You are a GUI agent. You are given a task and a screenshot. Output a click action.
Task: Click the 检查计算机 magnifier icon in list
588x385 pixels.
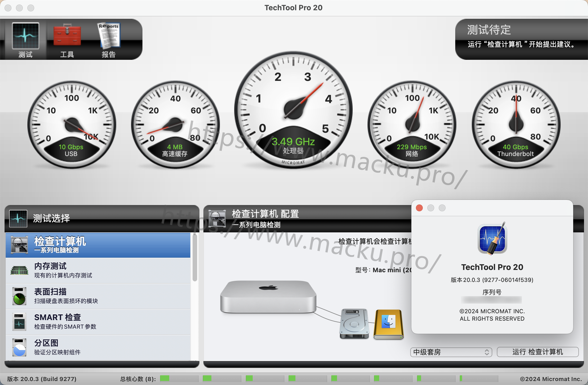(x=19, y=245)
